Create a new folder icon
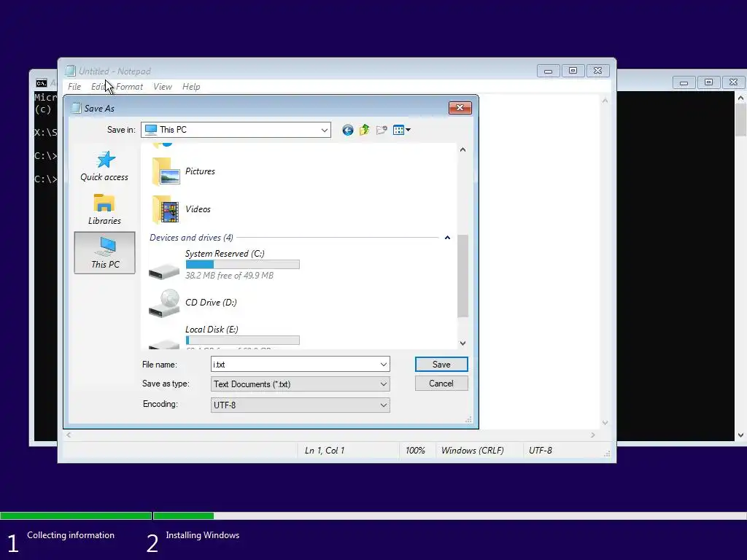This screenshot has height=560, width=747. 381,130
